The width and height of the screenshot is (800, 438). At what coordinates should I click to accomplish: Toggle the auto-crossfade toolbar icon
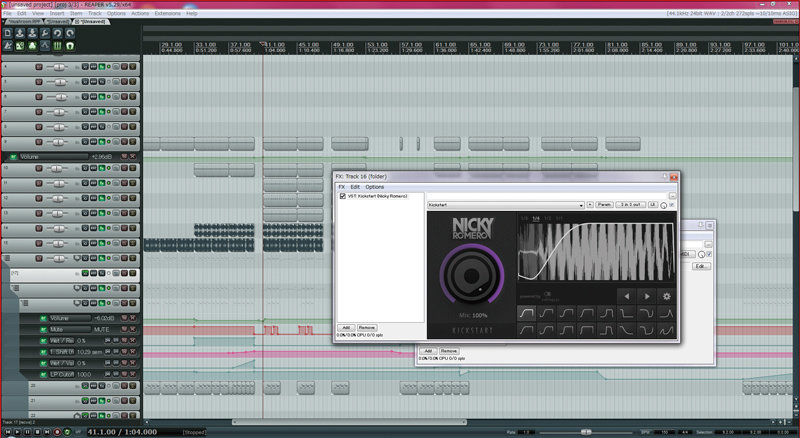(x=20, y=46)
